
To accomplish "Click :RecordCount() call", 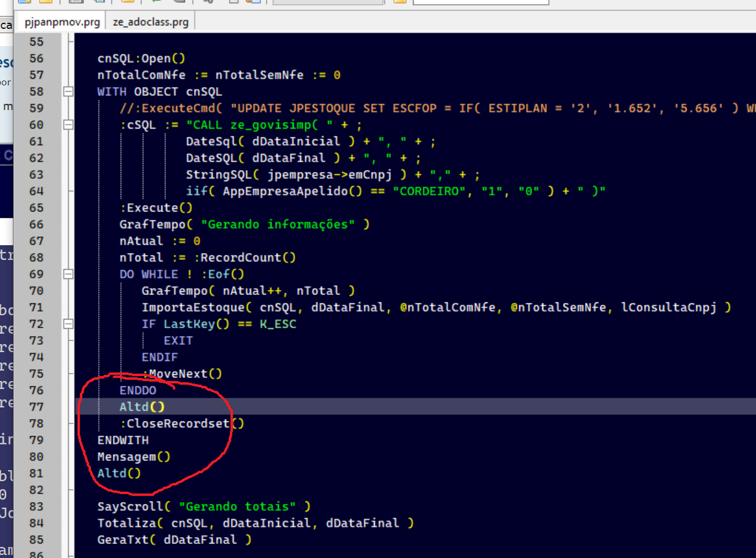I will click(245, 257).
